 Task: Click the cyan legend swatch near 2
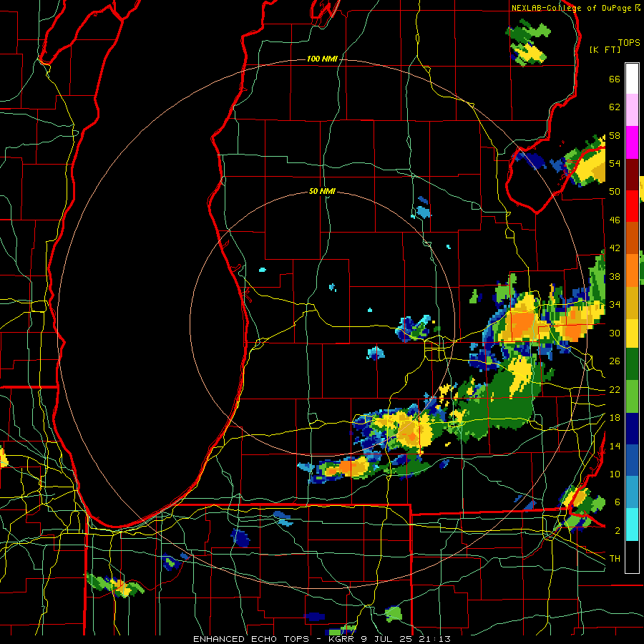click(x=632, y=525)
